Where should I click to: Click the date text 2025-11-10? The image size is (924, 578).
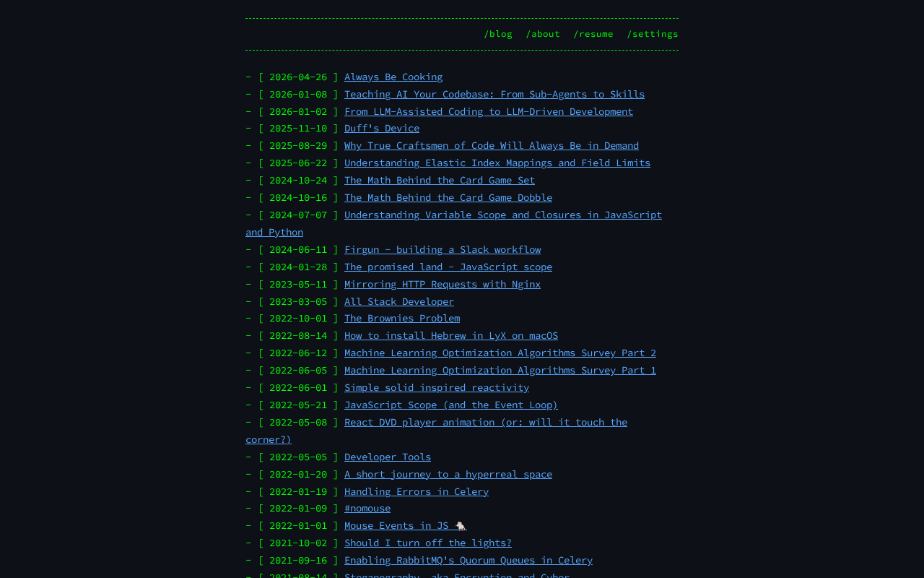point(298,128)
